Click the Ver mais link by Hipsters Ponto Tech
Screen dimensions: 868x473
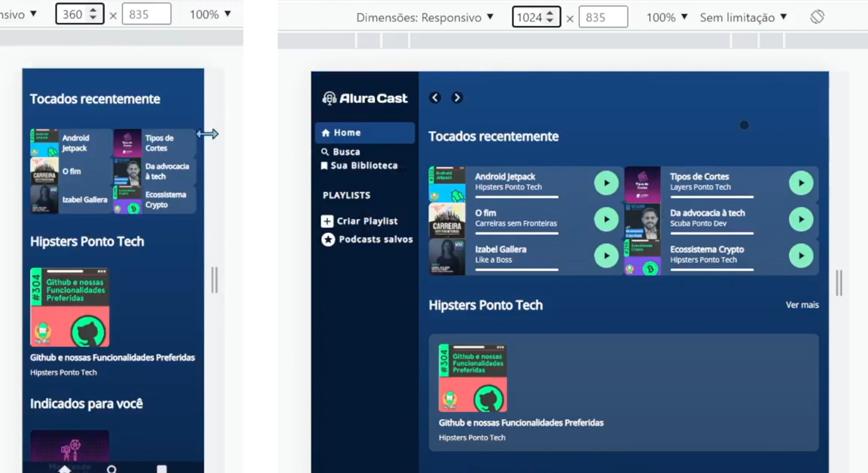click(802, 305)
